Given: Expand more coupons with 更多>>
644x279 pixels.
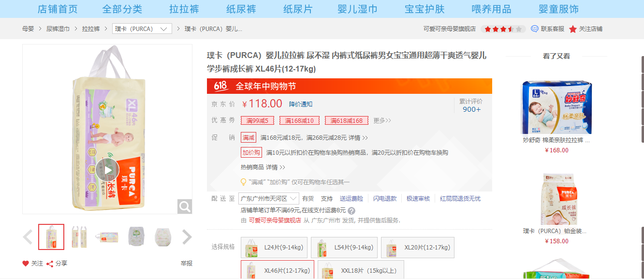Looking at the screenshot, I should [x=382, y=120].
